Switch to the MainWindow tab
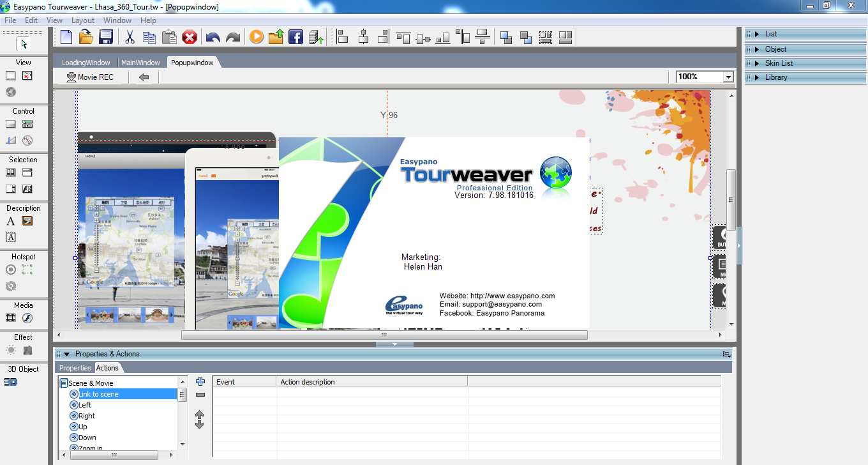 pyautogui.click(x=140, y=63)
